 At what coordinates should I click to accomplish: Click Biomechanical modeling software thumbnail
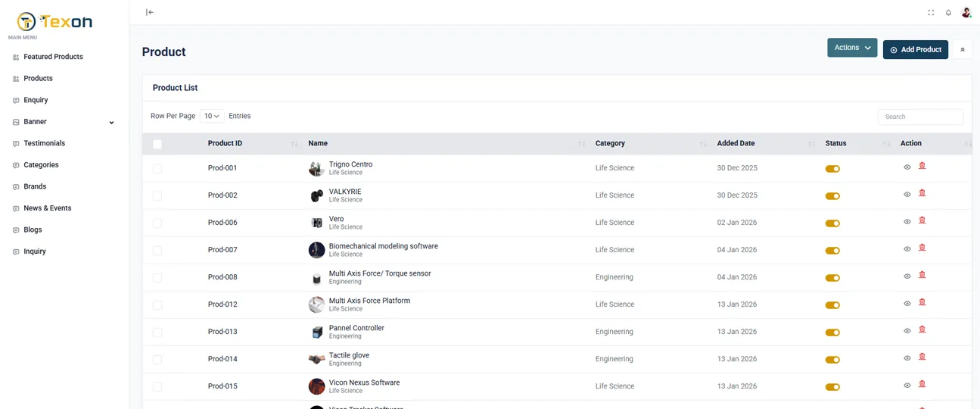[x=316, y=250]
